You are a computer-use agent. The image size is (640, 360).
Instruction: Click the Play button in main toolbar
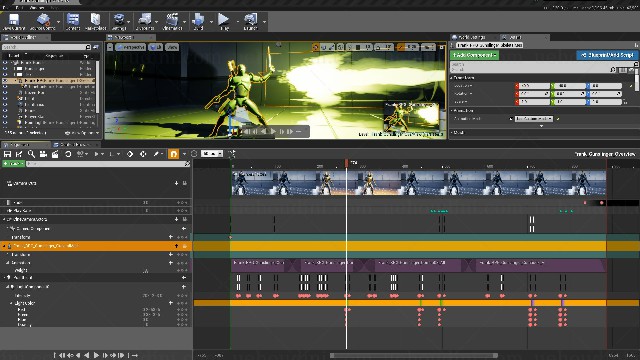[x=224, y=21]
